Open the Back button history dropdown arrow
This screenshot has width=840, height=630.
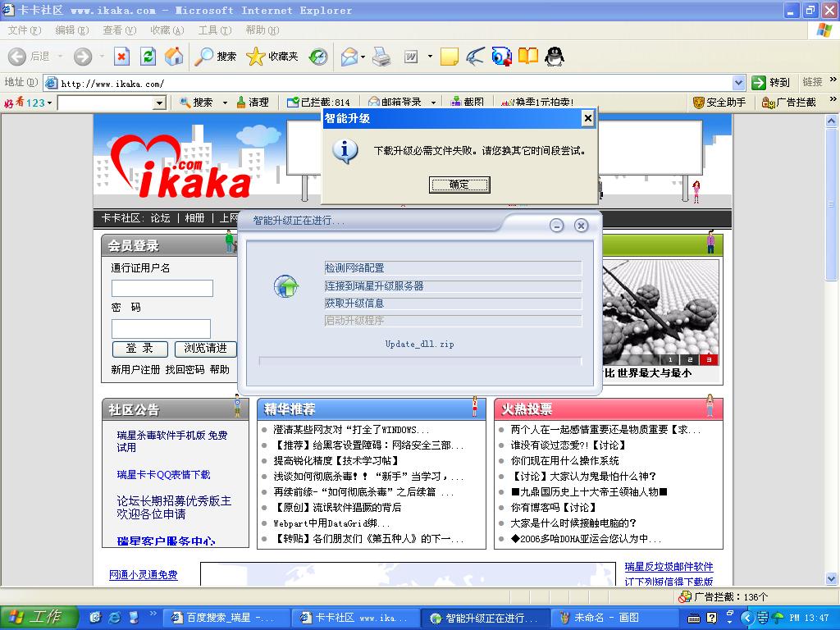pos(60,57)
